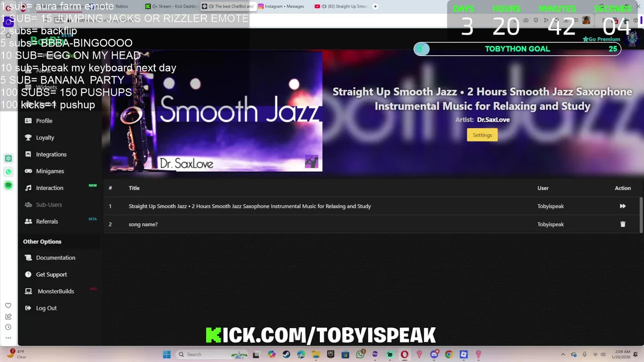Open the Opera sidebar three-dots menu
The width and height of the screenshot is (644, 362).
pos(8,337)
